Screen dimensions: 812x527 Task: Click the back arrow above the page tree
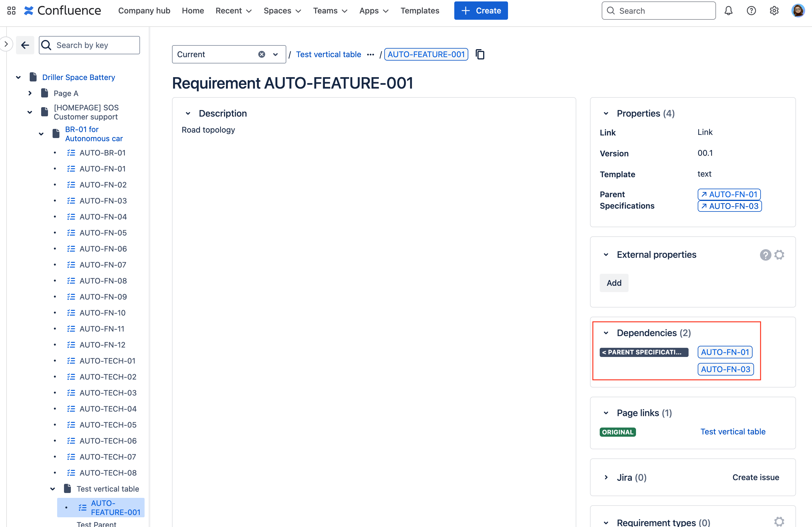tap(25, 45)
